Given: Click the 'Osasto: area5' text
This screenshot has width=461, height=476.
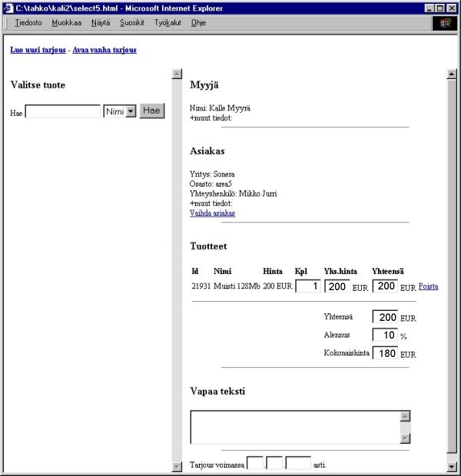Looking at the screenshot, I should [211, 184].
